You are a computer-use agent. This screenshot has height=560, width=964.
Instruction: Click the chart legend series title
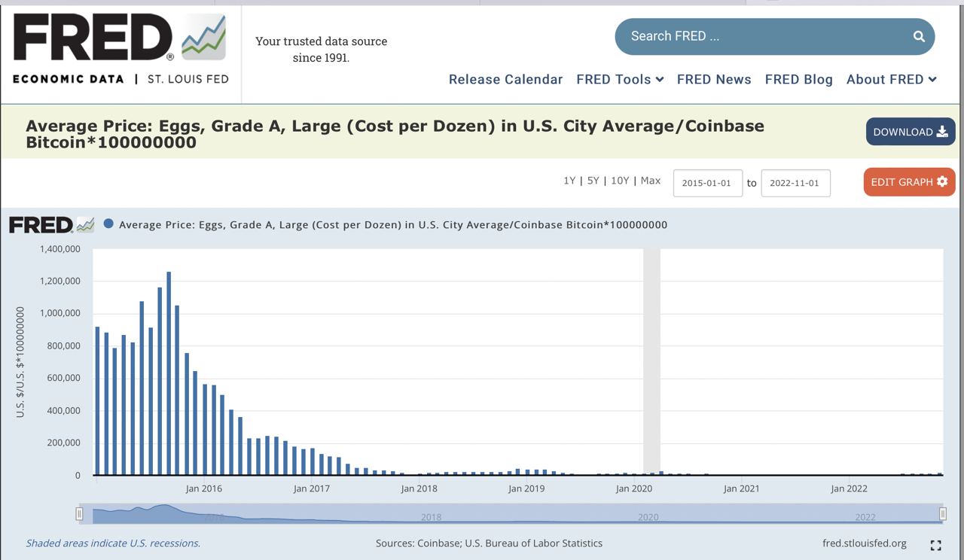click(x=393, y=224)
